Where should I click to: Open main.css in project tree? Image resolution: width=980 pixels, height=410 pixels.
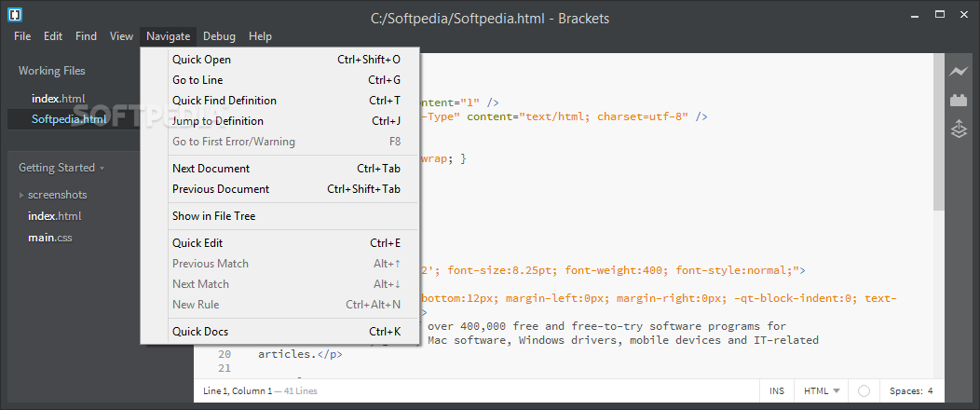[50, 238]
